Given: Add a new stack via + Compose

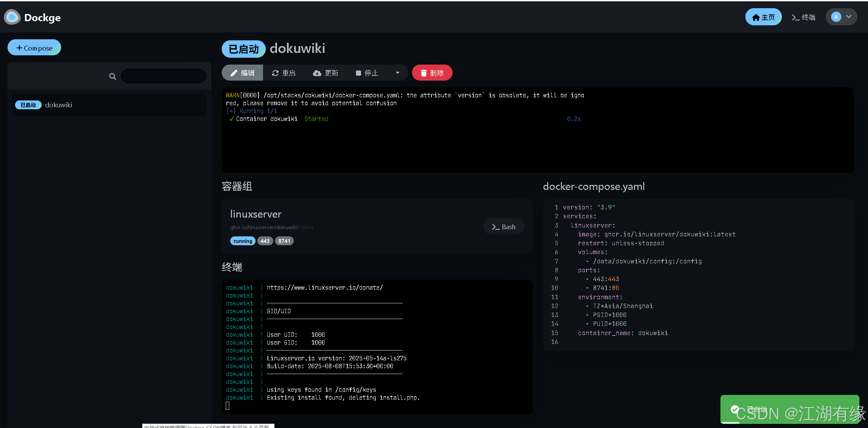Looking at the screenshot, I should click(x=34, y=48).
